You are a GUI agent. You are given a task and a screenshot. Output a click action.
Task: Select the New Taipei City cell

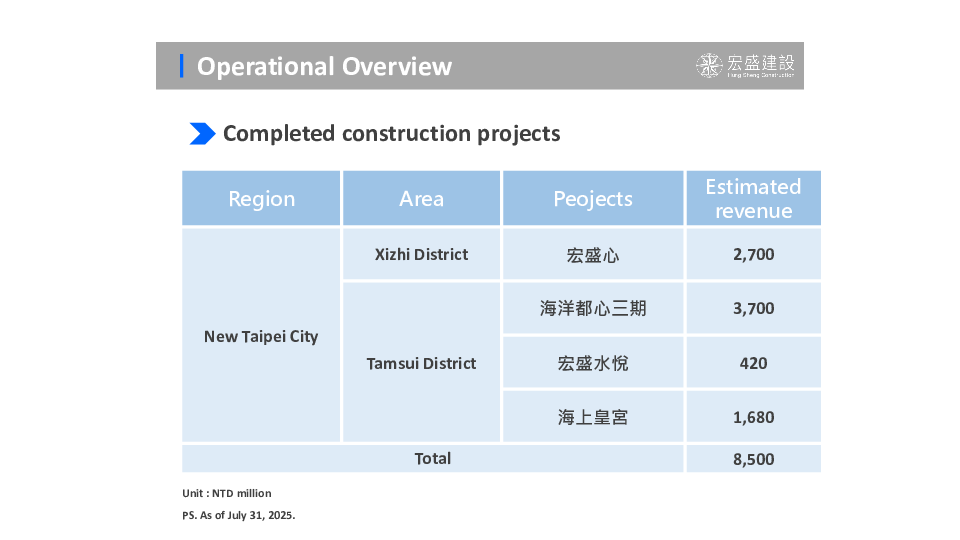tap(261, 336)
